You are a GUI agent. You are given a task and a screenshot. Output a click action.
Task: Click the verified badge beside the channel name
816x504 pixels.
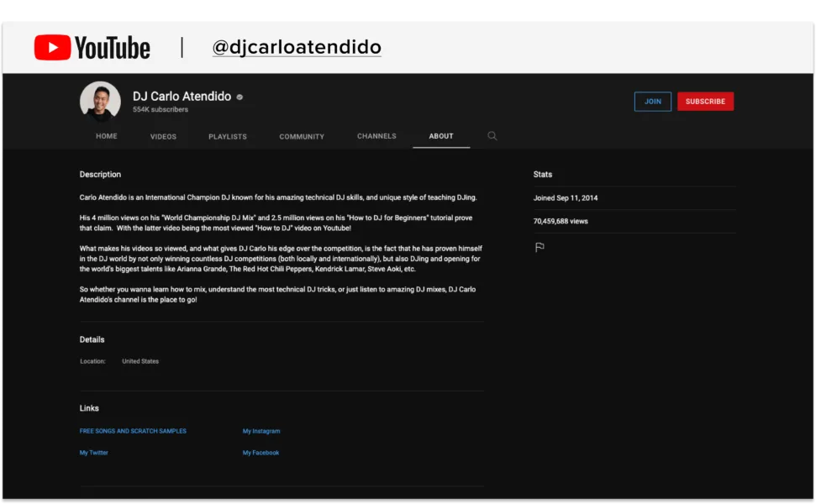tap(240, 97)
